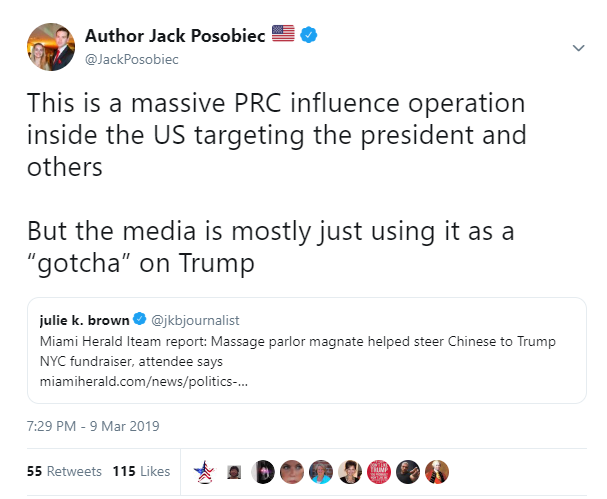Click the blue verified badge beside Posobiec
The width and height of the screenshot is (607, 499).
point(309,35)
